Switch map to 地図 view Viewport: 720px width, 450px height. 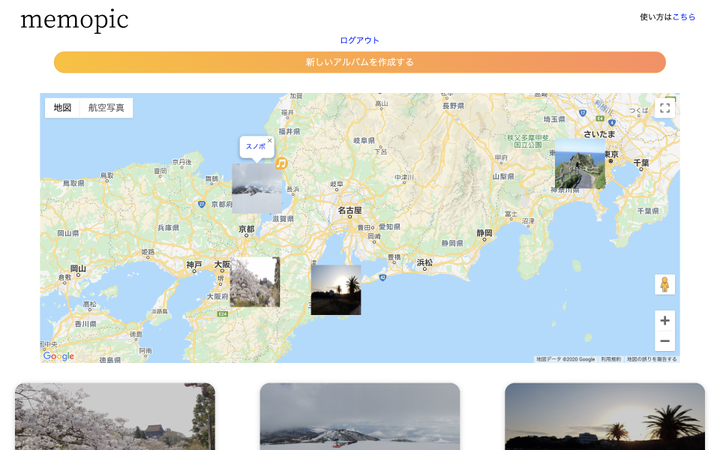click(x=62, y=108)
